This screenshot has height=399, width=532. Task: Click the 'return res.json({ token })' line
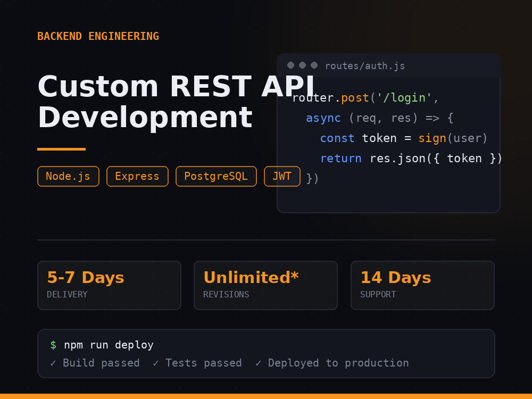tap(411, 158)
